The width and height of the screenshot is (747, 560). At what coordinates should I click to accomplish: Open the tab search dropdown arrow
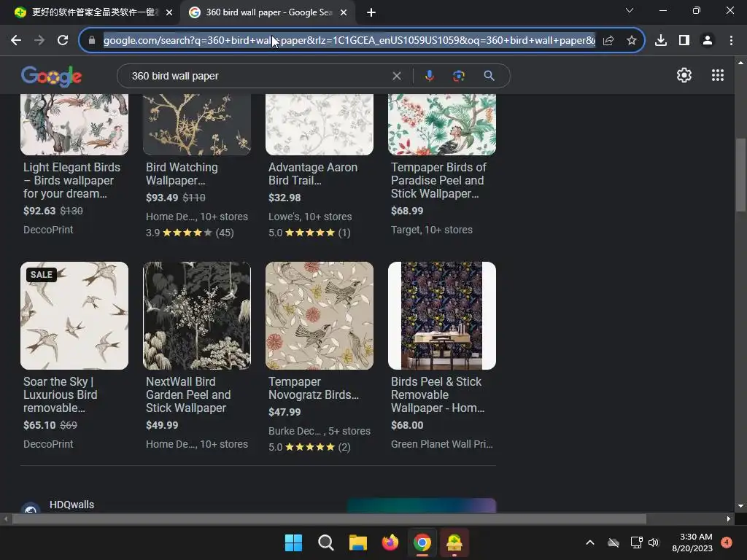(x=630, y=10)
